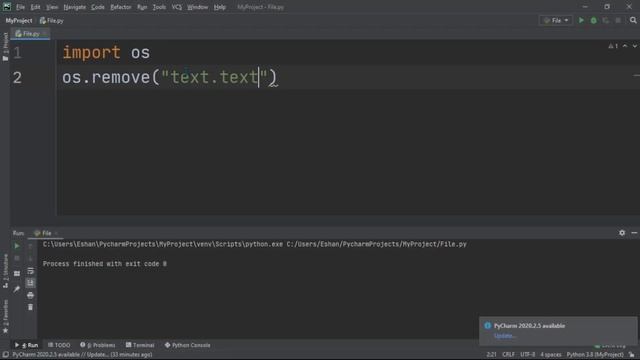
Task: Click the pin tab icon in Run panel
Action: pos(17,289)
